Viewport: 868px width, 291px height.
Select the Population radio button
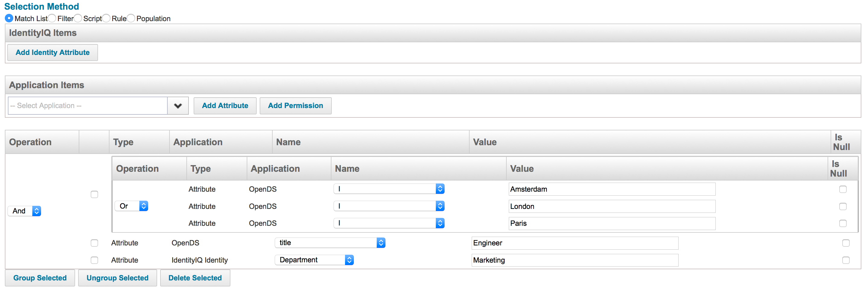pyautogui.click(x=131, y=18)
